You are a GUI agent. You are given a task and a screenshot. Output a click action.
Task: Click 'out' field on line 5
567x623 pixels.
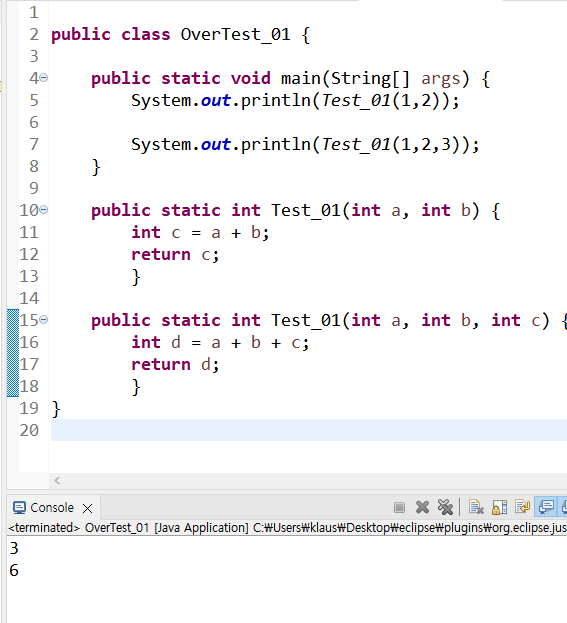216,101
